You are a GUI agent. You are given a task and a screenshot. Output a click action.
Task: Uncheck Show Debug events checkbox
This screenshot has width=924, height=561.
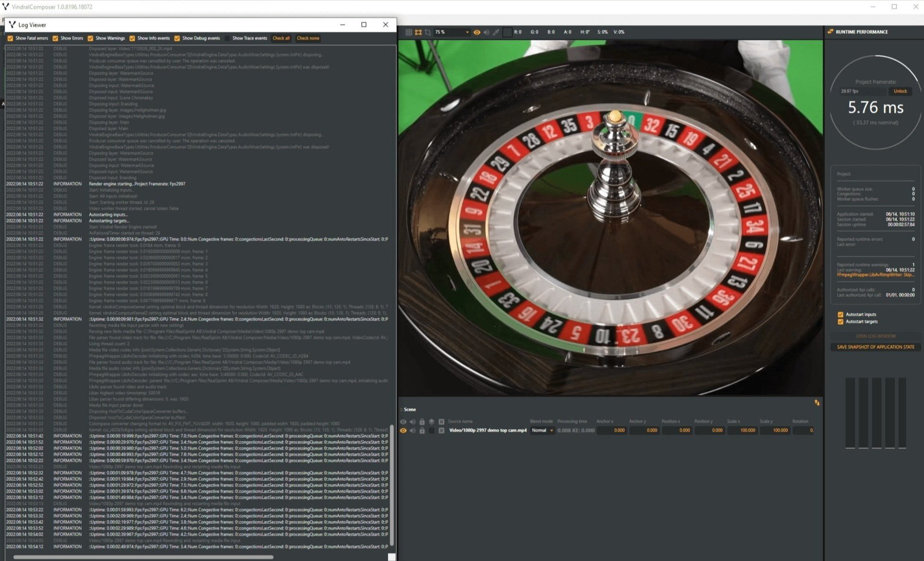pyautogui.click(x=177, y=38)
